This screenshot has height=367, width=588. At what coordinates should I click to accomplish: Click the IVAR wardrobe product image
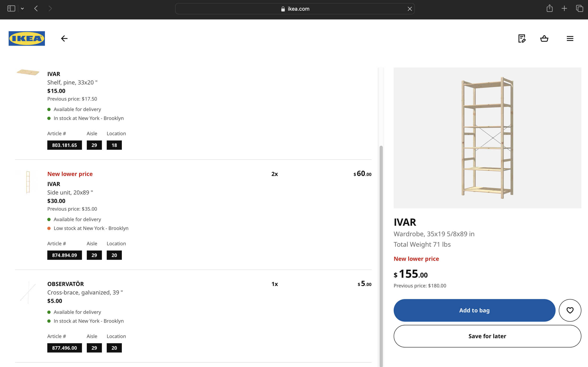click(x=487, y=138)
